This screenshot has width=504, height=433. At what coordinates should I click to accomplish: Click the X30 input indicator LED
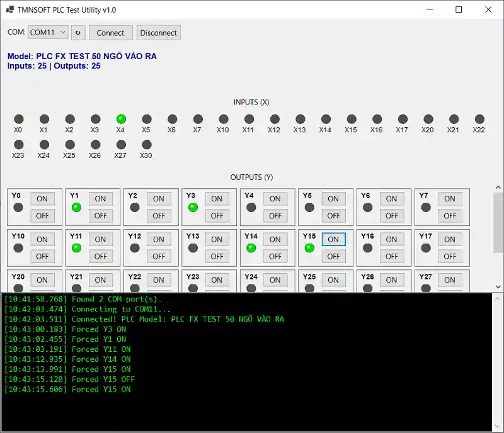click(147, 145)
